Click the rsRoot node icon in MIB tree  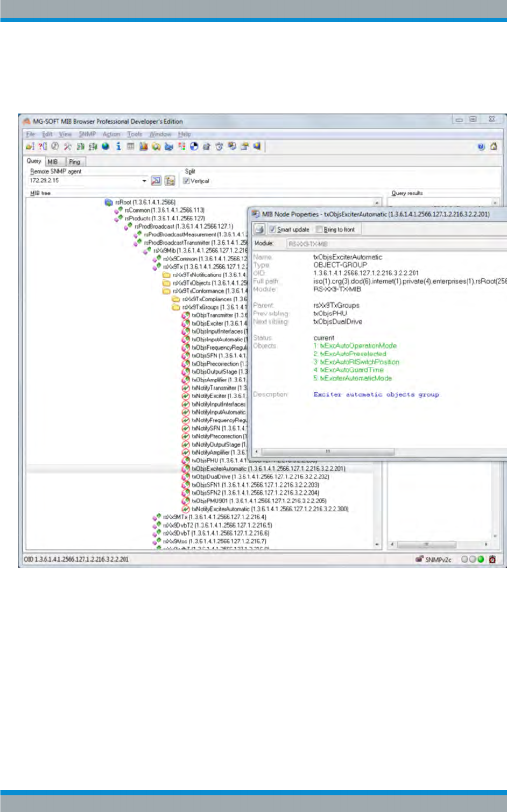point(109,202)
